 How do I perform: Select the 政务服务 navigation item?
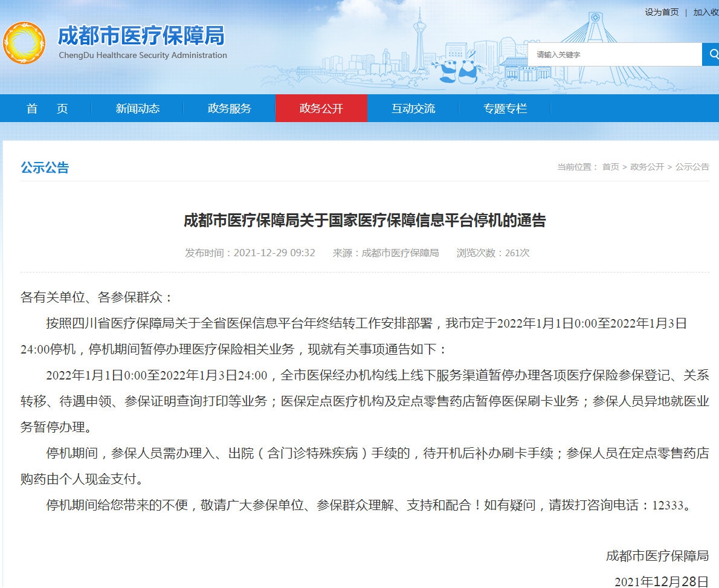[x=230, y=109]
